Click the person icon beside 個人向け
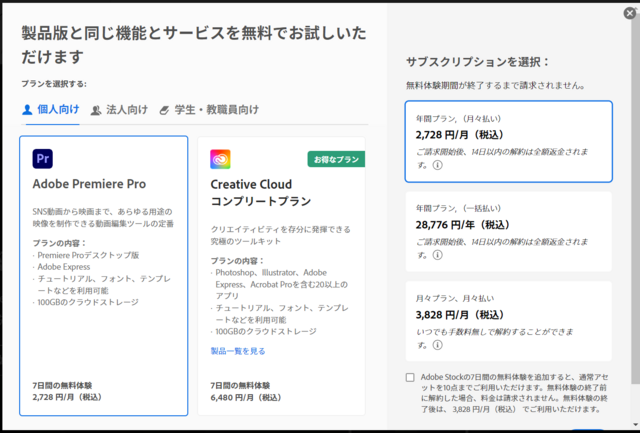Viewport: 640px width, 433px height. 27,109
